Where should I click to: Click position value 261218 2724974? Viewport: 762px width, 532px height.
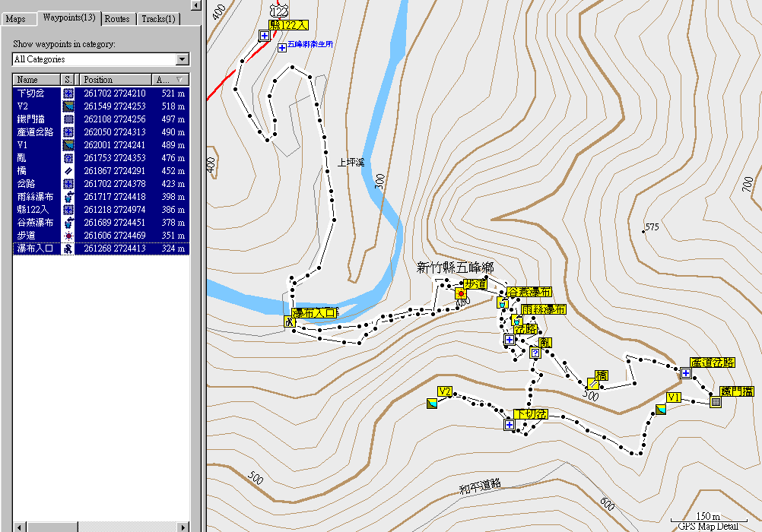click(x=115, y=210)
